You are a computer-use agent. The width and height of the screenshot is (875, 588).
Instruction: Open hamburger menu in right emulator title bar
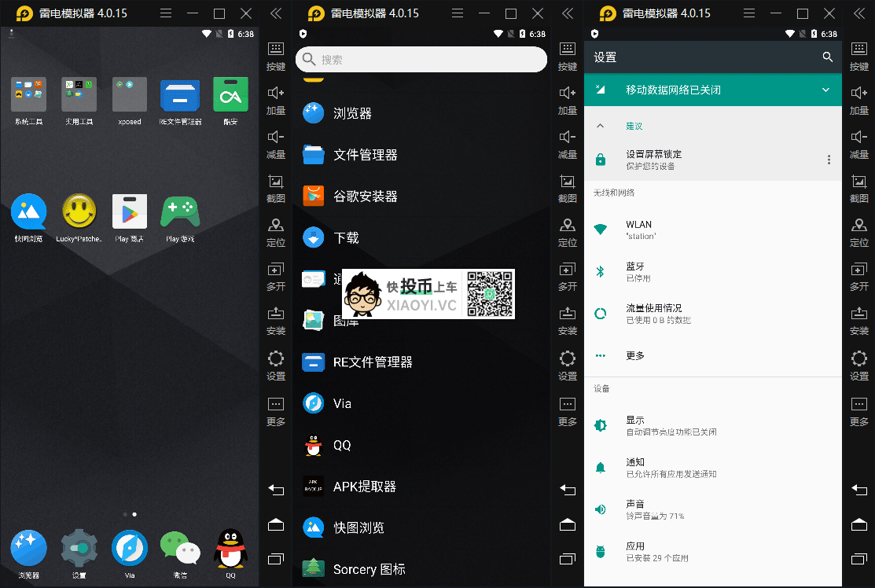(x=749, y=13)
